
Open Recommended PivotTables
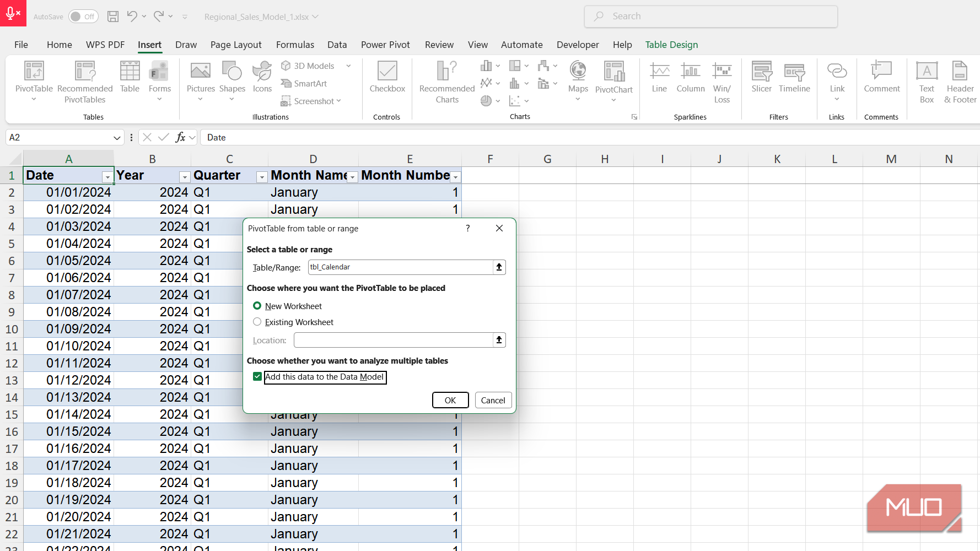85,81
